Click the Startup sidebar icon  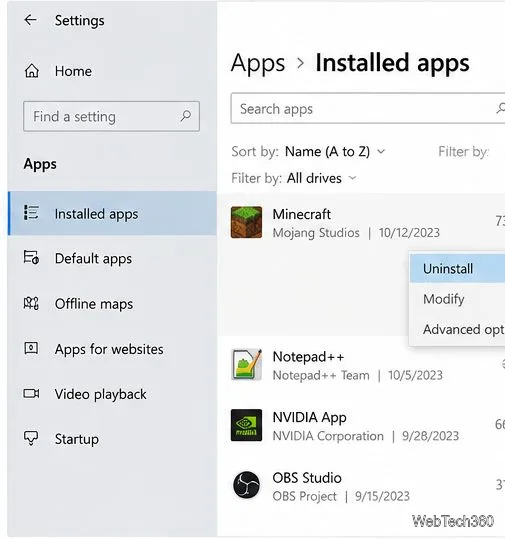tap(31, 438)
